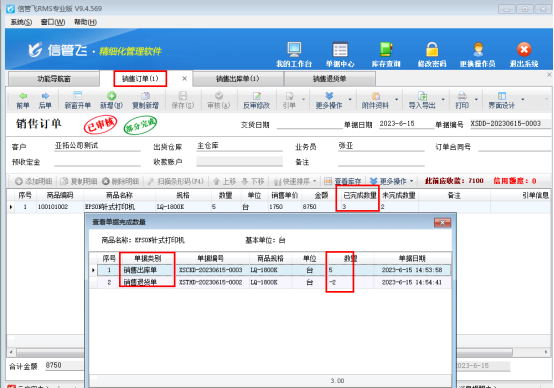Switch to the 销售出库单(1) tab
Viewport: 554px width, 388px height.
pos(237,79)
